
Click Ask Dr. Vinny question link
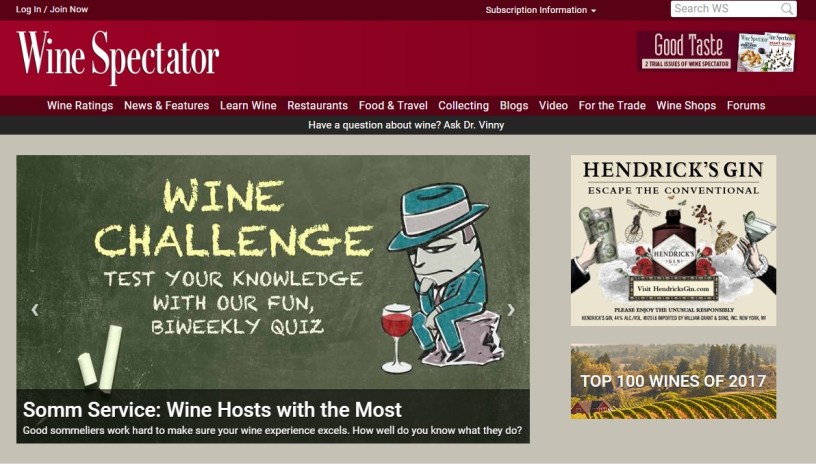pos(406,125)
